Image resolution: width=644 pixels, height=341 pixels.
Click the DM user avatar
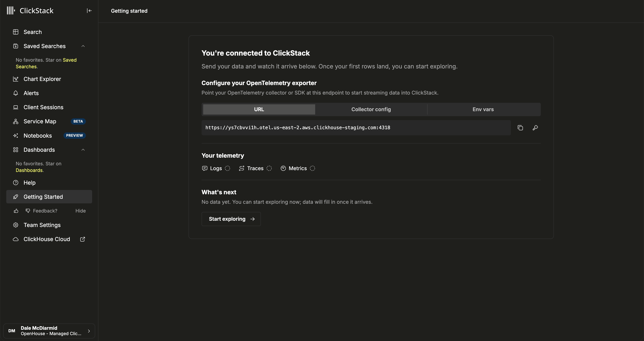12,331
